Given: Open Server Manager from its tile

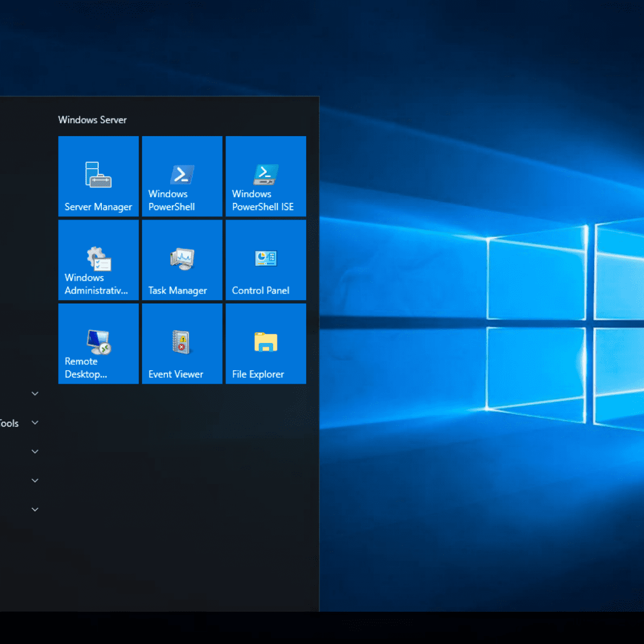Looking at the screenshot, I should (98, 176).
